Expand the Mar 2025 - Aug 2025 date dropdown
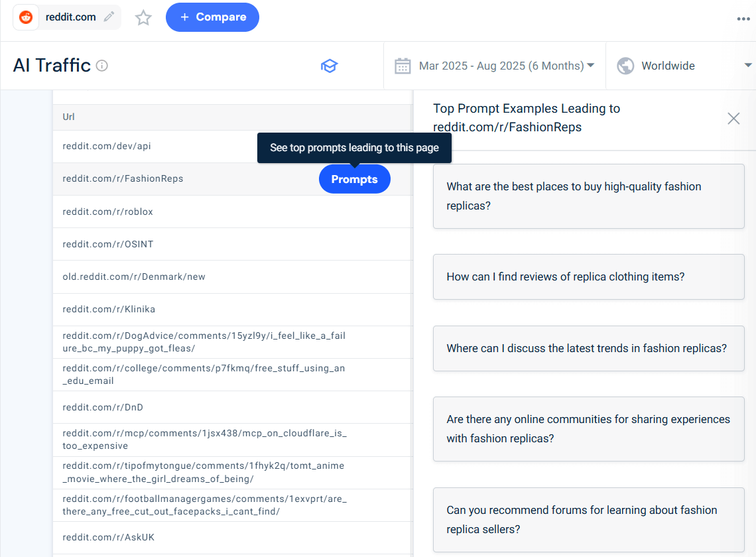 [x=501, y=66]
